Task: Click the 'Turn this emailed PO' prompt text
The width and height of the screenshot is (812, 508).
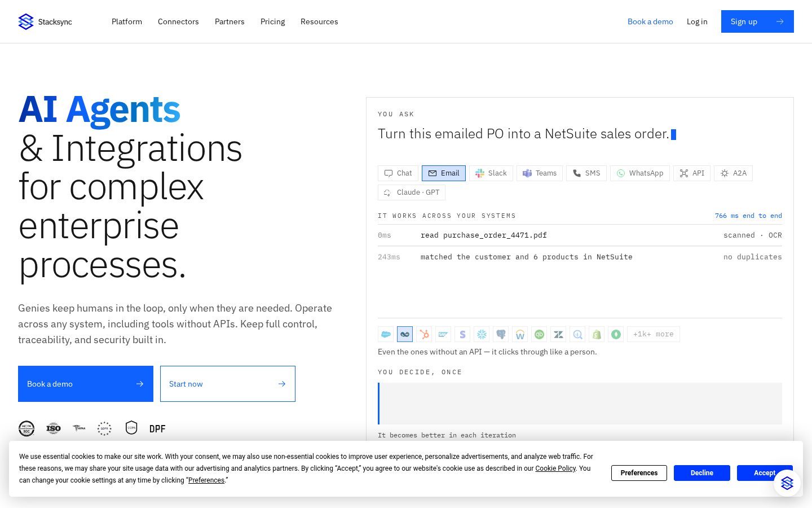Action: click(x=523, y=134)
